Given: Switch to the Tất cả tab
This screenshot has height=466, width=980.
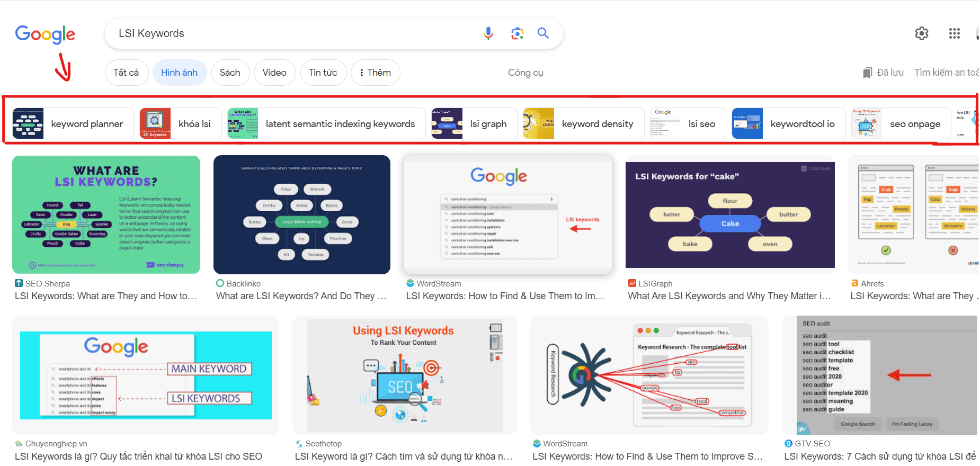Looking at the screenshot, I should point(126,73).
